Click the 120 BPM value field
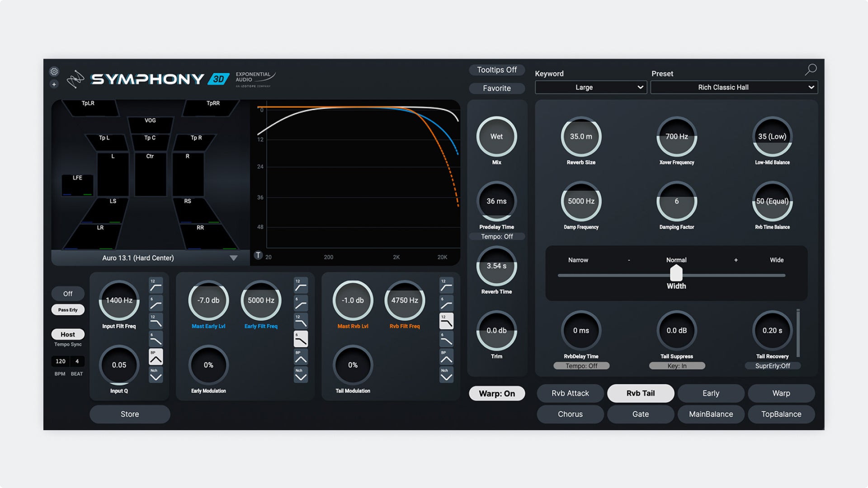This screenshot has width=868, height=488. (60, 361)
